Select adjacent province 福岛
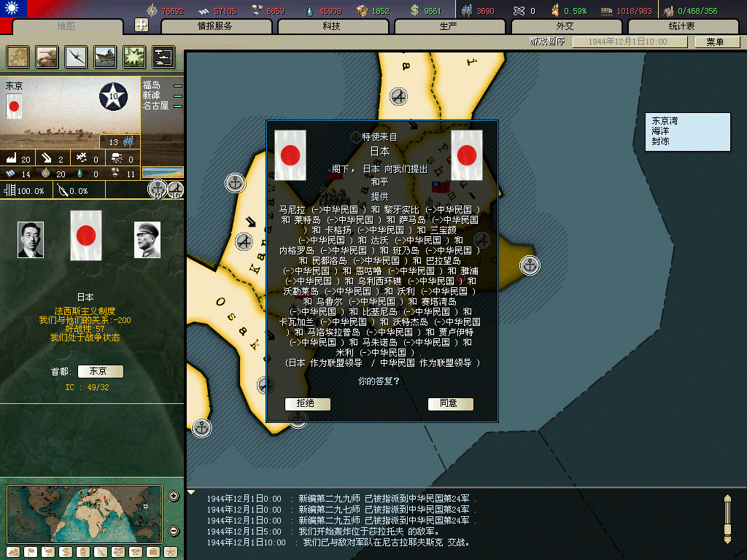 152,85
